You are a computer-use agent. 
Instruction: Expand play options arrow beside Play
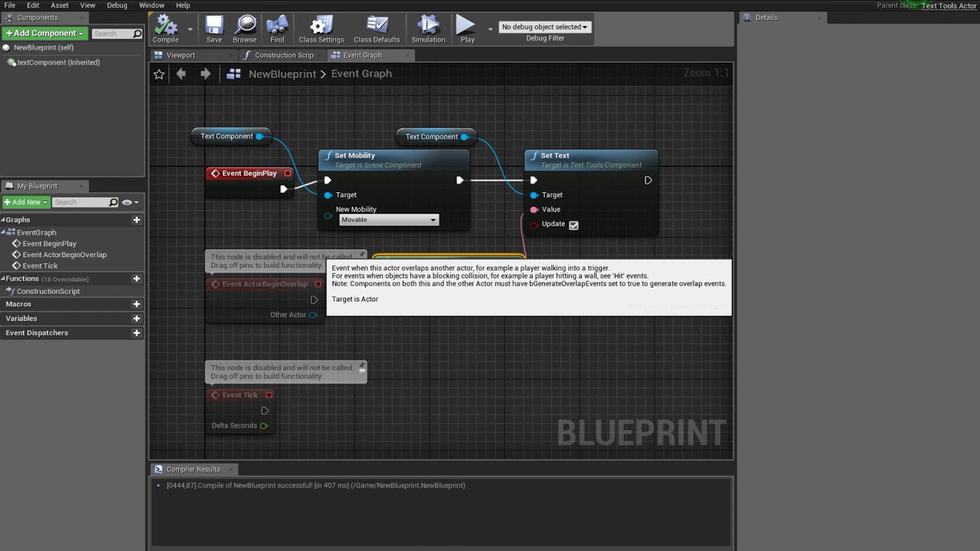[490, 30]
